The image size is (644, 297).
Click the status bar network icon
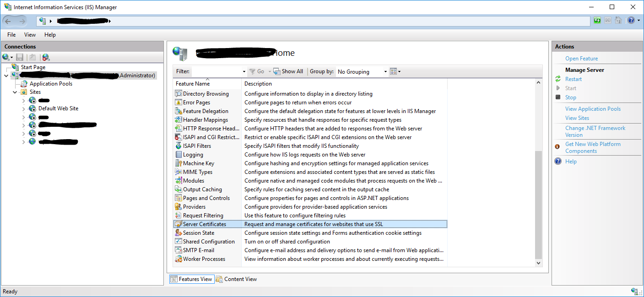point(635,292)
